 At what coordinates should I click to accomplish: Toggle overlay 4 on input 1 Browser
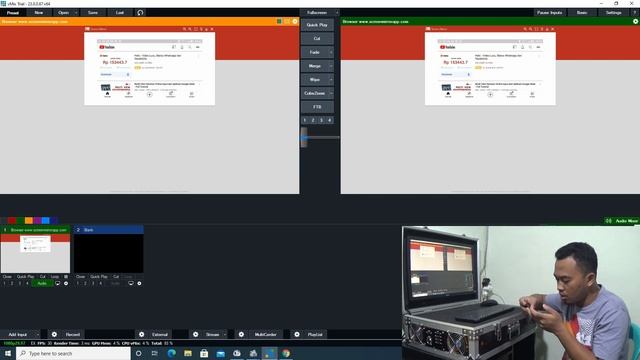tap(27, 283)
